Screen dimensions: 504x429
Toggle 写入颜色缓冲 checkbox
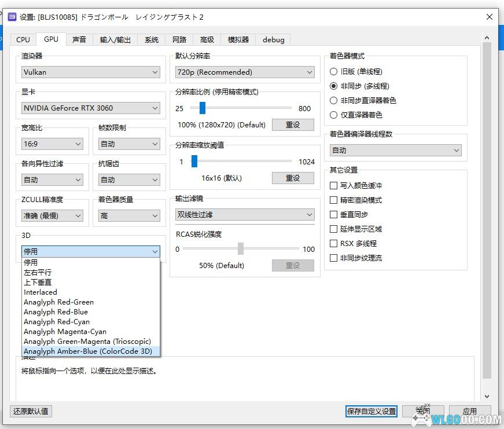point(333,186)
